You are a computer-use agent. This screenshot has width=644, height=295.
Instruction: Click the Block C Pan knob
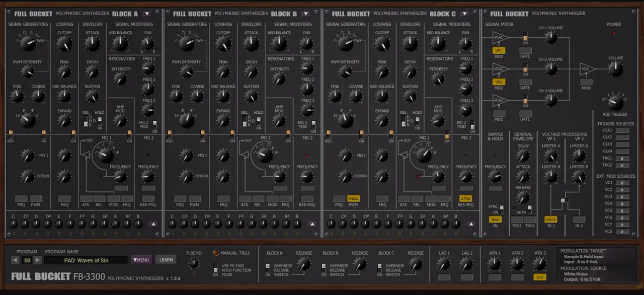point(465,44)
